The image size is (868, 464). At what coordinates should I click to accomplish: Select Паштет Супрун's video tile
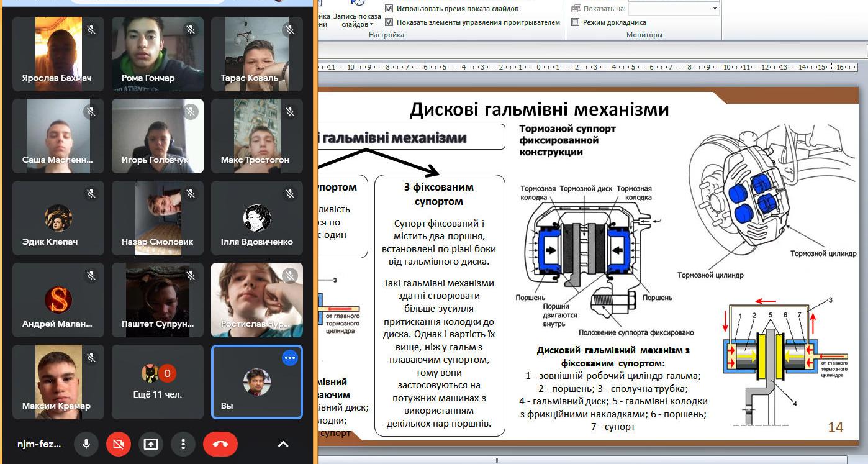click(158, 300)
